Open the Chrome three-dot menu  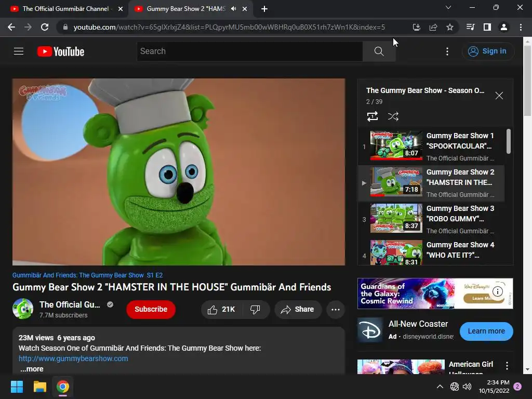pyautogui.click(x=521, y=27)
